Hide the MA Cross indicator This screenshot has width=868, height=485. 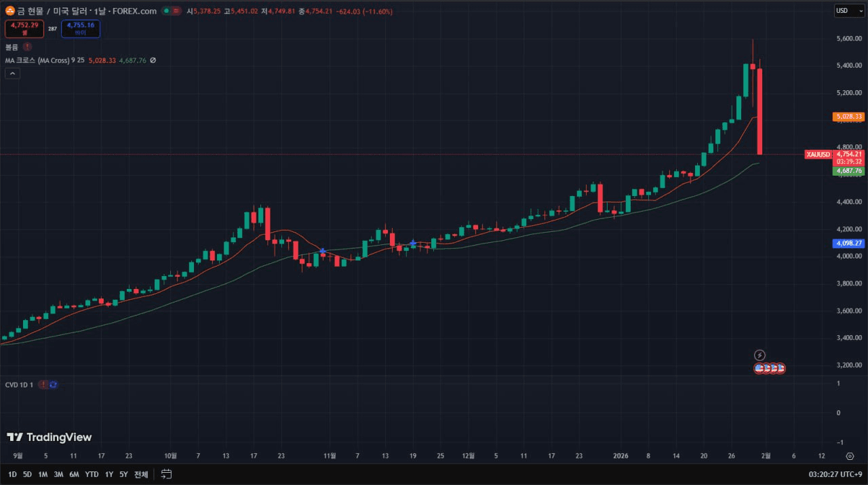click(153, 60)
